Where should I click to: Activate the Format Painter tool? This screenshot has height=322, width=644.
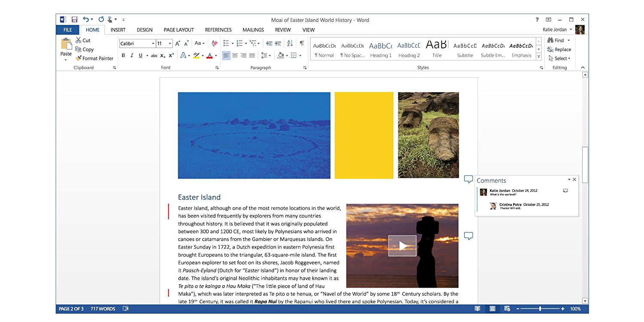click(94, 58)
